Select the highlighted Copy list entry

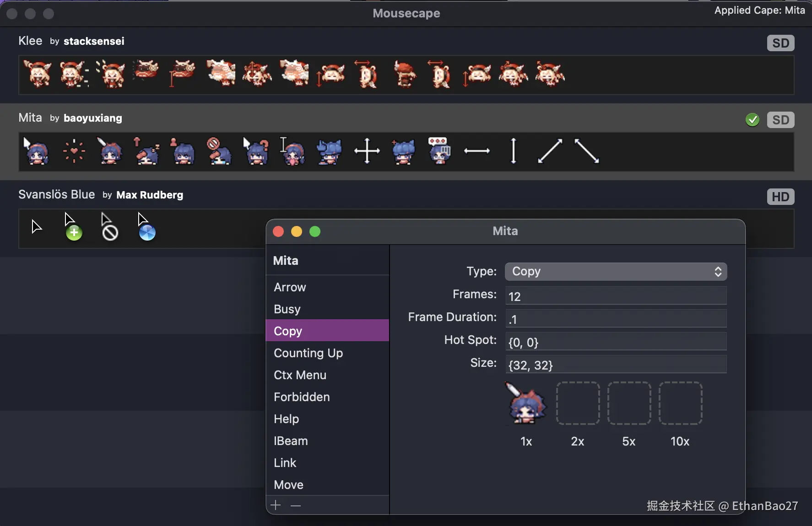[x=327, y=331]
